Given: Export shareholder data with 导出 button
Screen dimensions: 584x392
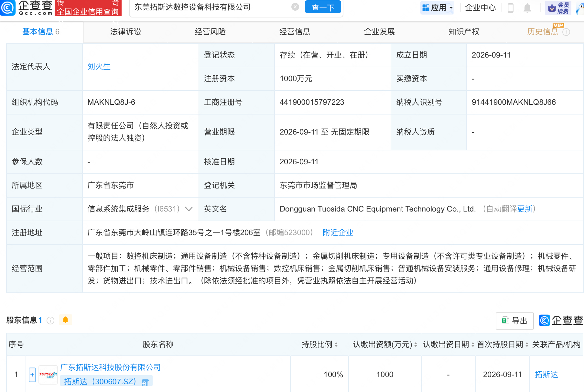Looking at the screenshot, I should (x=514, y=321).
